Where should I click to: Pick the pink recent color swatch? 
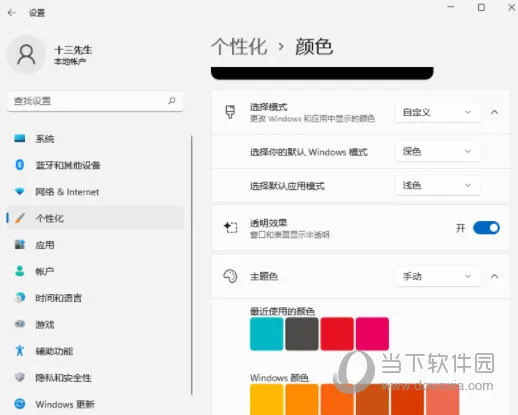tap(372, 334)
